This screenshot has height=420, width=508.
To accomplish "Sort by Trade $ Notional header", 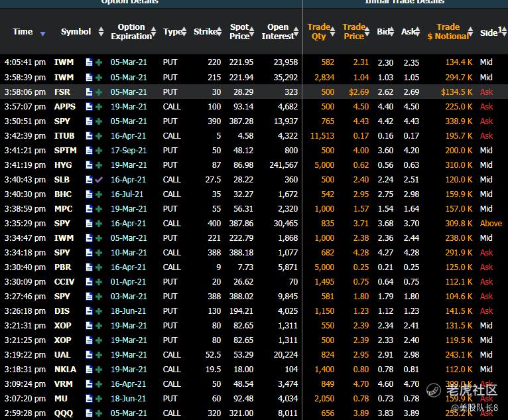I will click(448, 32).
